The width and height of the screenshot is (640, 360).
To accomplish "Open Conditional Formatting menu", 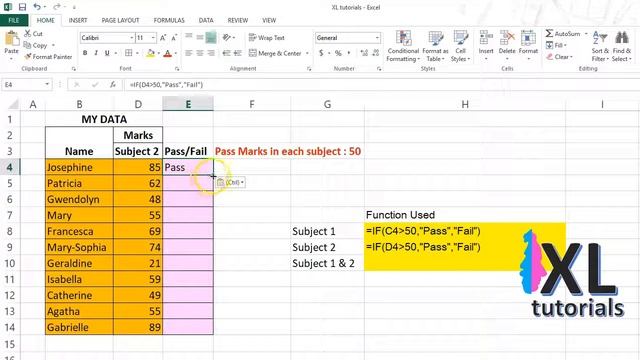I will [x=403, y=46].
